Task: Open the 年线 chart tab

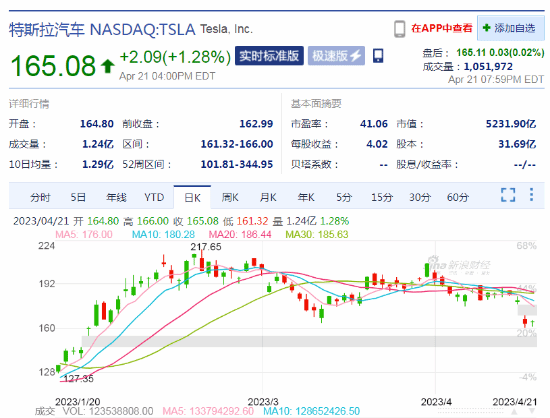Action: tap(116, 197)
